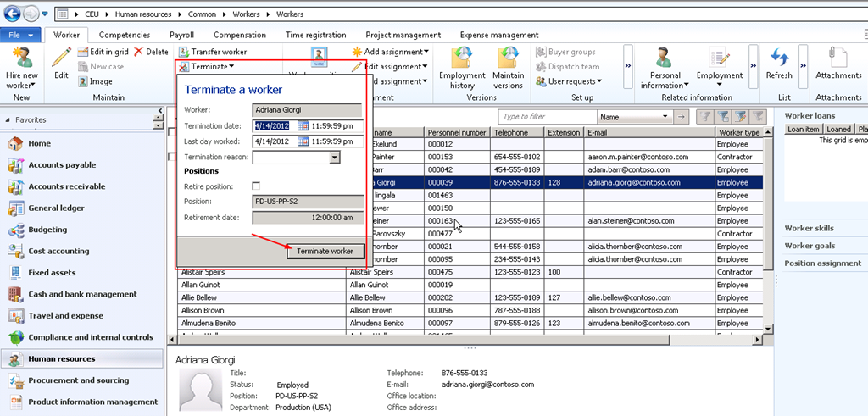Click the Edit pencil icon

coord(61,58)
